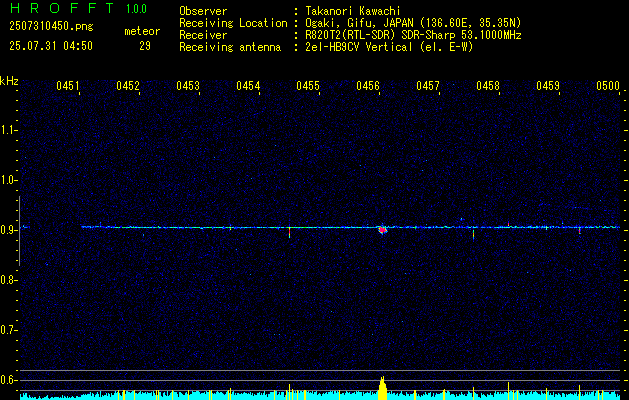Click the vertical echo streak near 0458
Viewport: 629px width, 400px height.
coord(473,234)
